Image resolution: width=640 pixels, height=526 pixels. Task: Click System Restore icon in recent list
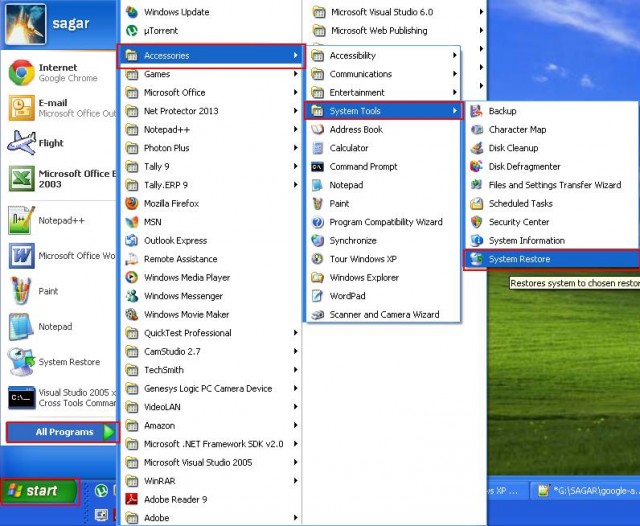tap(21, 362)
